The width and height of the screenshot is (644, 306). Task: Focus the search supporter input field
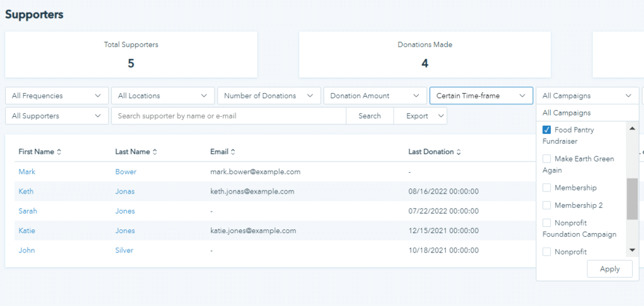[229, 116]
